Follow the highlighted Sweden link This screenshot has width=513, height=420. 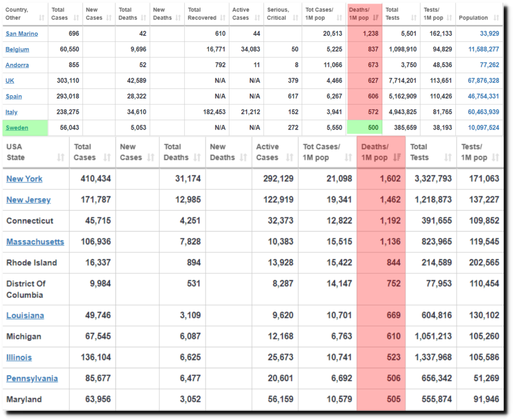pyautogui.click(x=17, y=128)
